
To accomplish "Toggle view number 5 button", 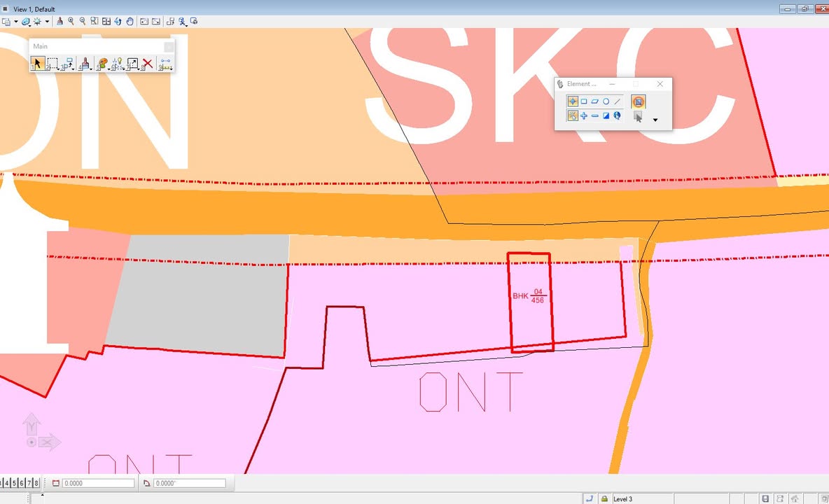I will click(15, 483).
